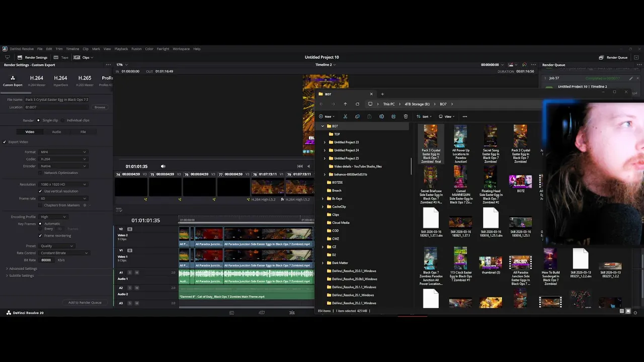
Task: Open DaVinci Resolve 20 home icon
Action: pos(9,313)
